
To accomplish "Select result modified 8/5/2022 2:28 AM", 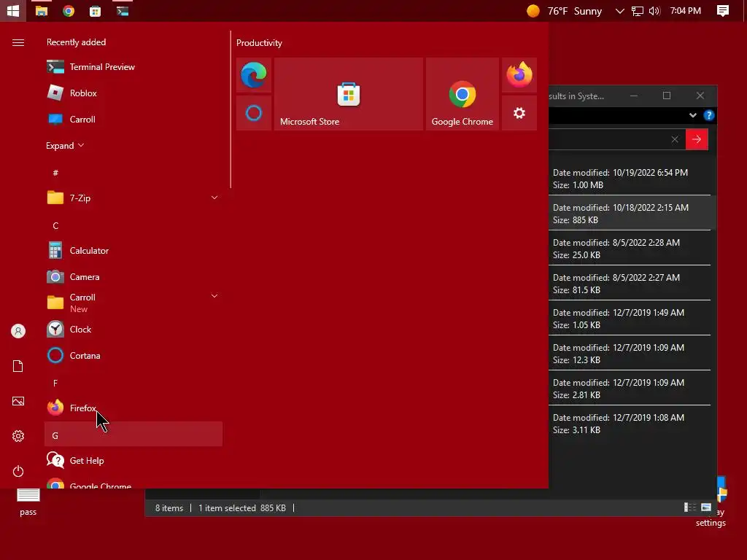I will click(x=630, y=249).
